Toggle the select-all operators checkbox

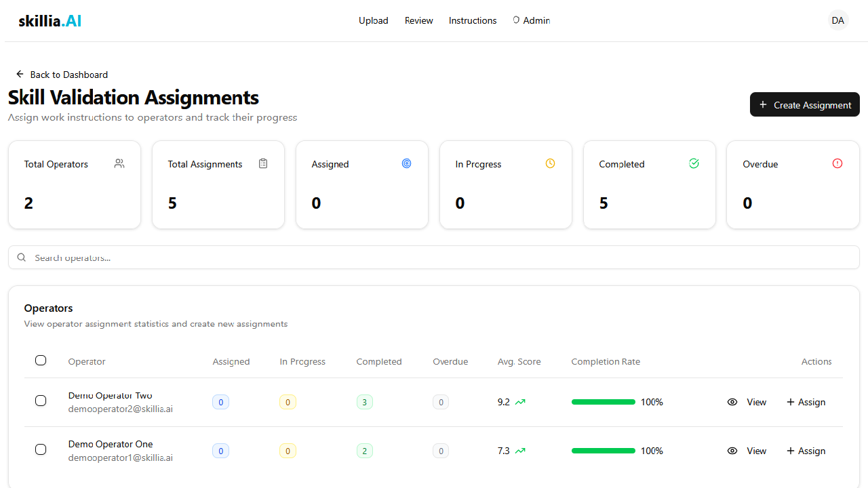tap(41, 361)
